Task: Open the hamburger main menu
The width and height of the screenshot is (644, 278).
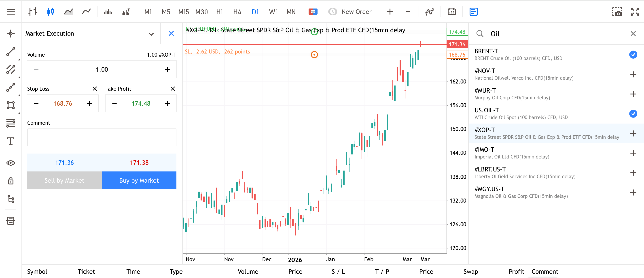Action: [11, 12]
